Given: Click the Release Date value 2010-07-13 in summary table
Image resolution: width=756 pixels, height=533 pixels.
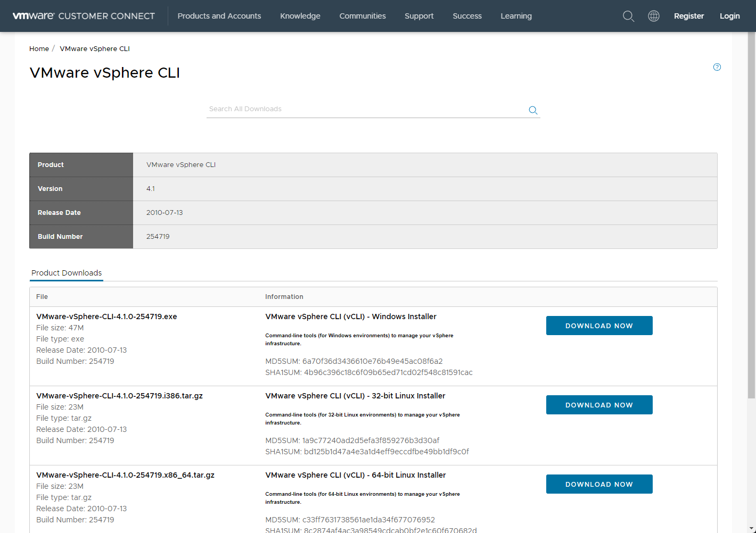Looking at the screenshot, I should click(x=165, y=213).
